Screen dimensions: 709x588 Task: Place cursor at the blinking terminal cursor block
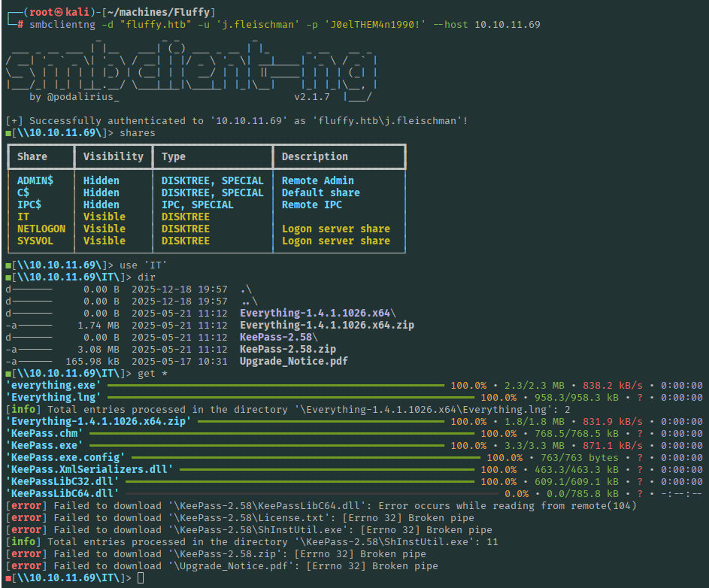[141, 577]
